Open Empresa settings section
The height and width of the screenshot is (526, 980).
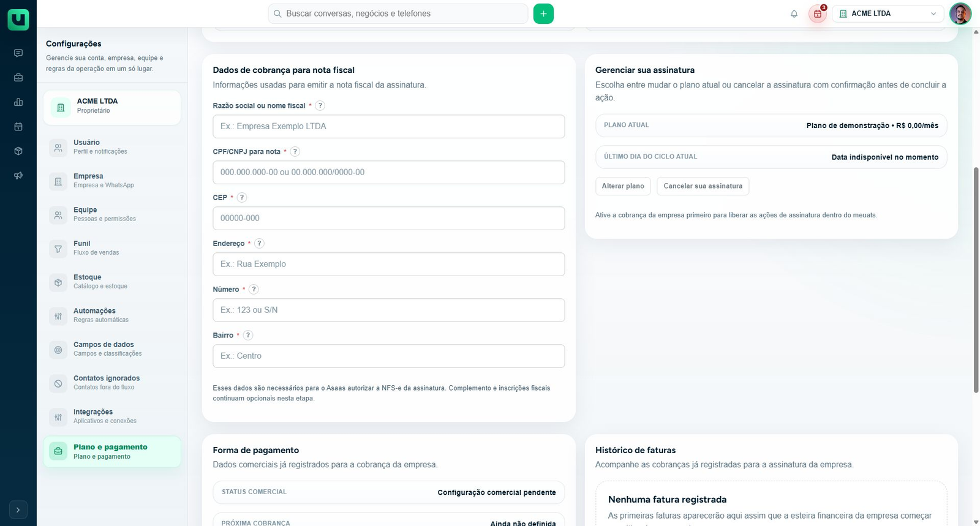pyautogui.click(x=112, y=181)
